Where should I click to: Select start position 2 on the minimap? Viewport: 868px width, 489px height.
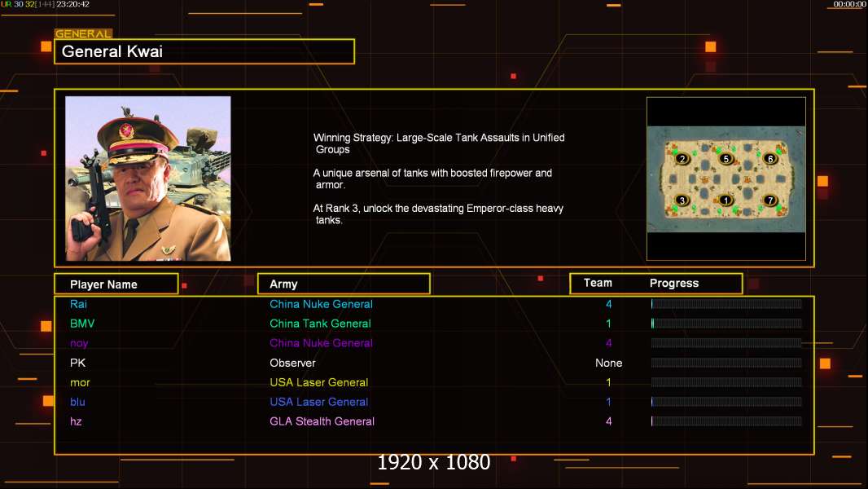coord(682,159)
